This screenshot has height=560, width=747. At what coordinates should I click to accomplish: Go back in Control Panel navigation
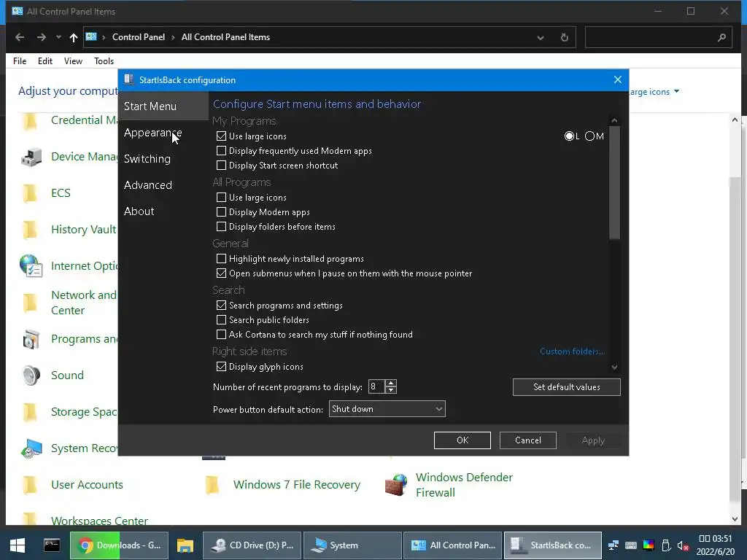click(20, 37)
